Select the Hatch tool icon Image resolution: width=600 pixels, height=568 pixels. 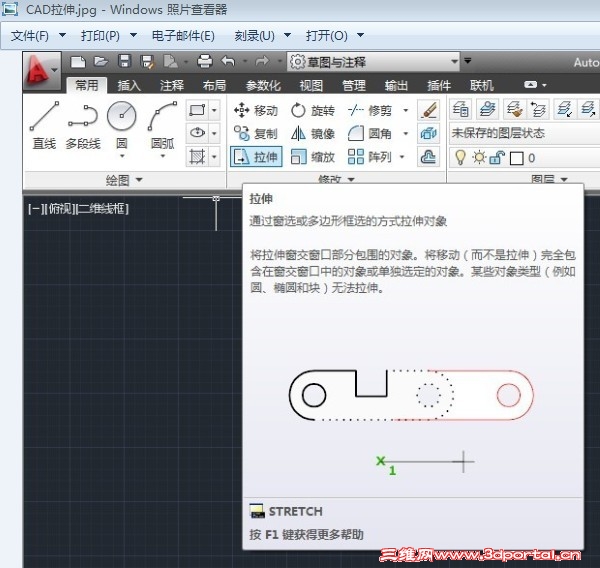[x=197, y=157]
